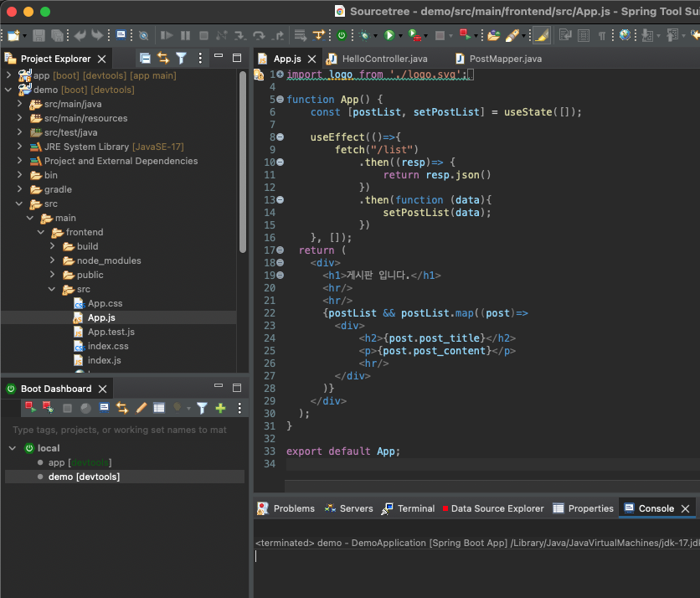Fold the useEffect block at line 8

(x=280, y=137)
